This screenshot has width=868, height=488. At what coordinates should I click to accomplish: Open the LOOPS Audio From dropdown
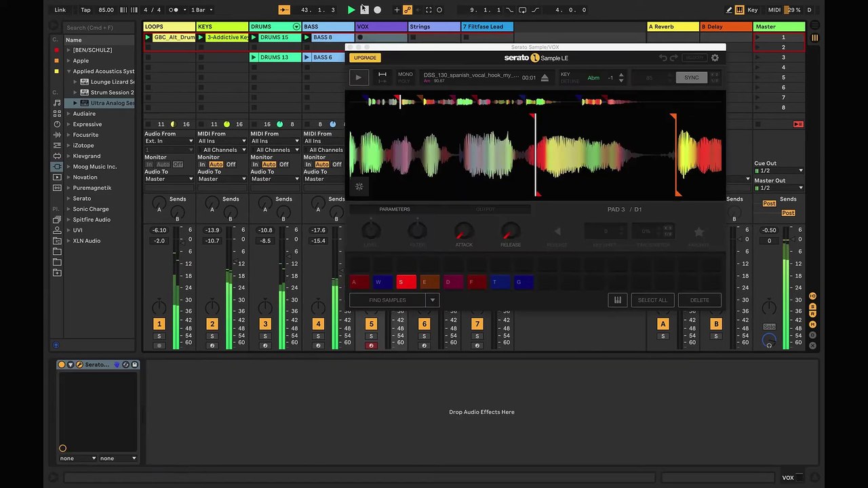(169, 141)
